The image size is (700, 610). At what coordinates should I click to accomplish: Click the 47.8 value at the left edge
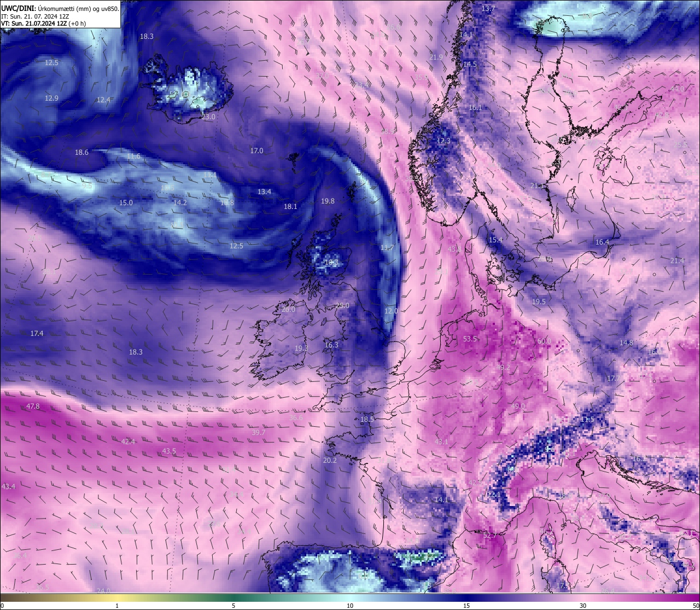[33, 406]
